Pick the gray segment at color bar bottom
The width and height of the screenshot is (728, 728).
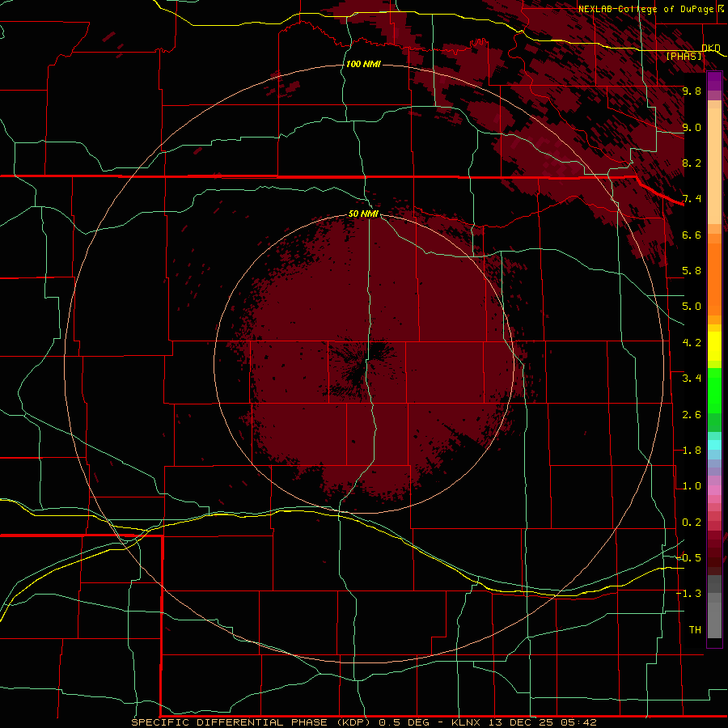pos(714,617)
